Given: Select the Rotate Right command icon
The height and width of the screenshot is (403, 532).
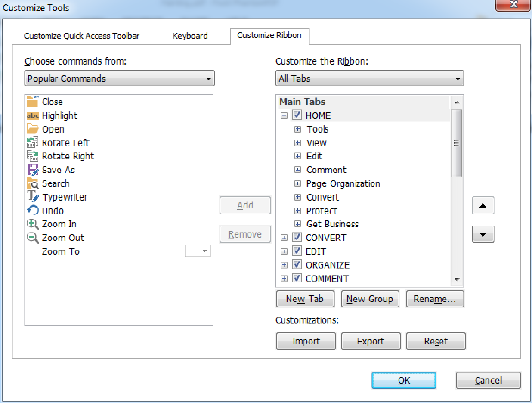Looking at the screenshot, I should click(x=32, y=156).
